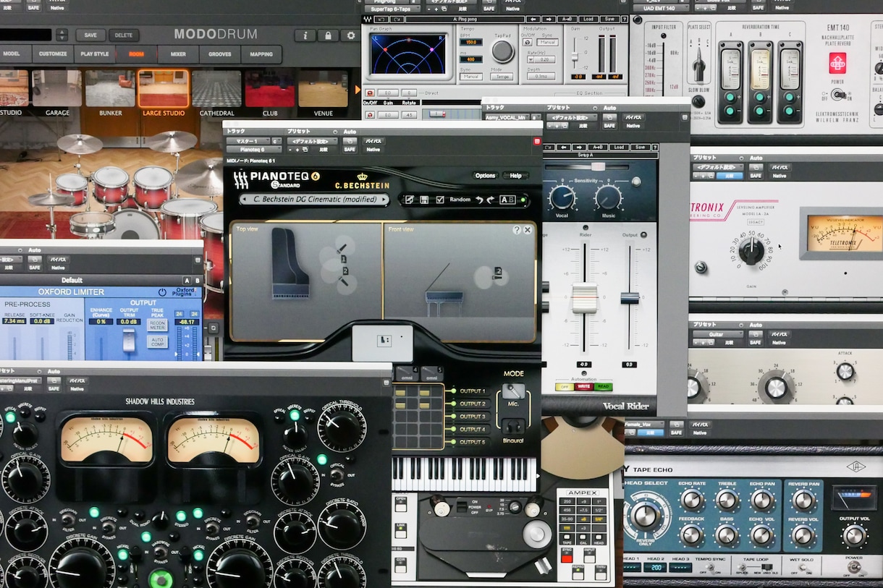The height and width of the screenshot is (588, 883).
Task: Set Vocal Rider automation to OFF
Action: tap(565, 387)
